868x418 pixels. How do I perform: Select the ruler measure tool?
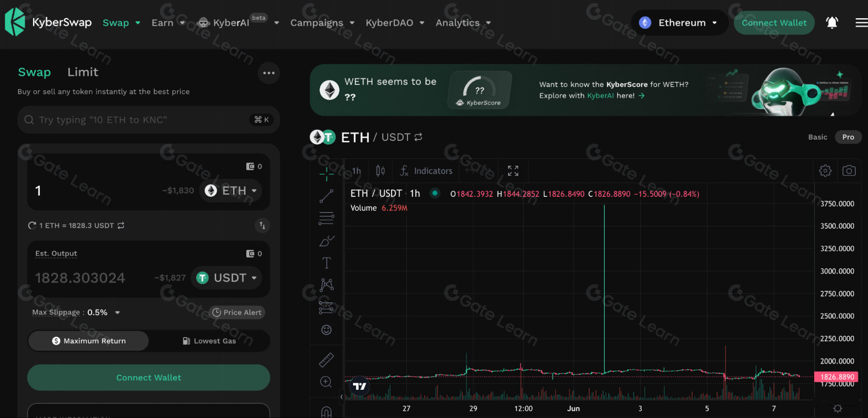pos(327,360)
